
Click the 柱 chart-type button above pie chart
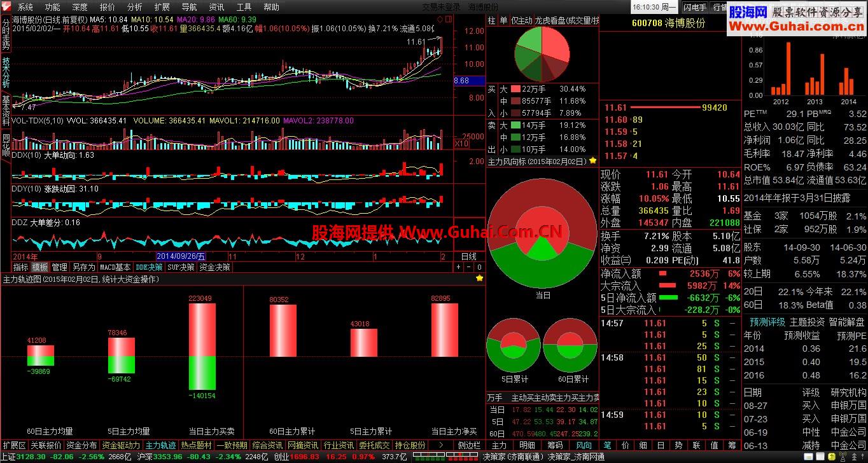[x=491, y=21]
